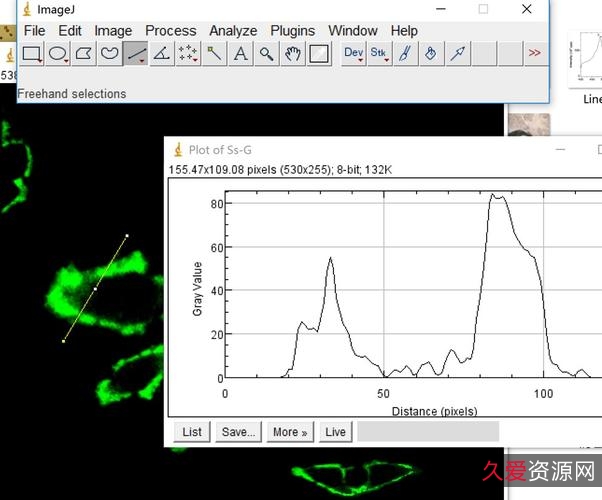
Task: Click the List button in plot
Action: (x=192, y=432)
